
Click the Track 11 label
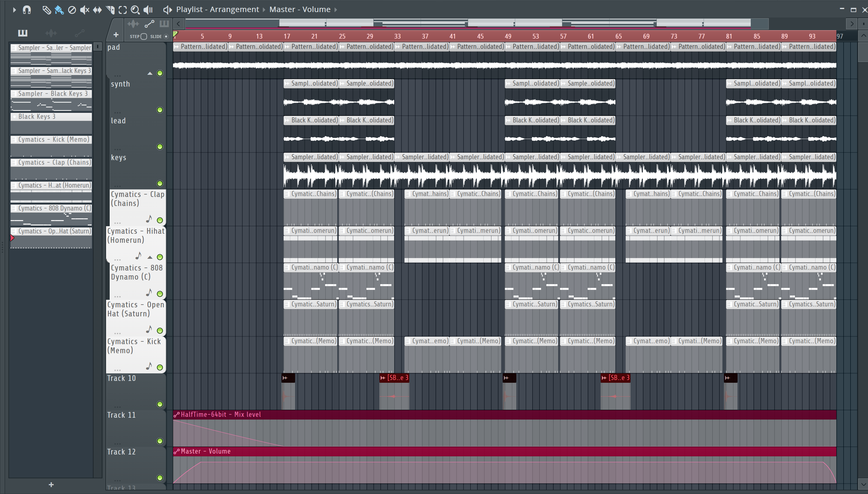click(121, 415)
